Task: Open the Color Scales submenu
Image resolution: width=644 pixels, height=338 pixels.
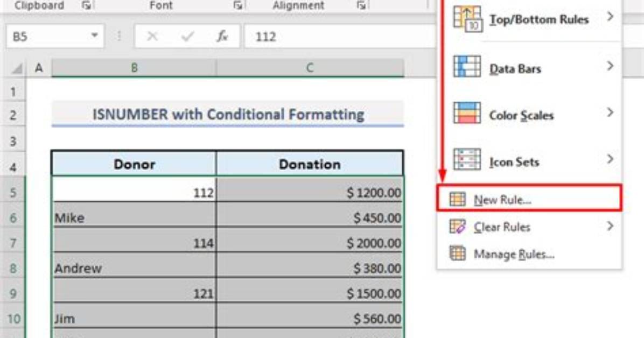Action: 529,114
